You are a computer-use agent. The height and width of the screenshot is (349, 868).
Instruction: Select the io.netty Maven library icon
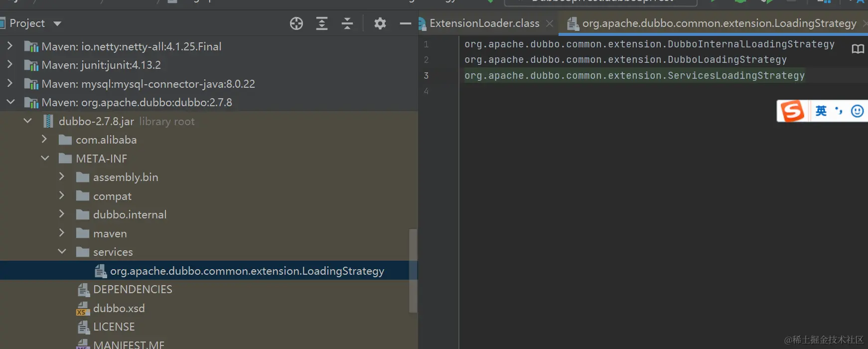pyautogui.click(x=31, y=46)
